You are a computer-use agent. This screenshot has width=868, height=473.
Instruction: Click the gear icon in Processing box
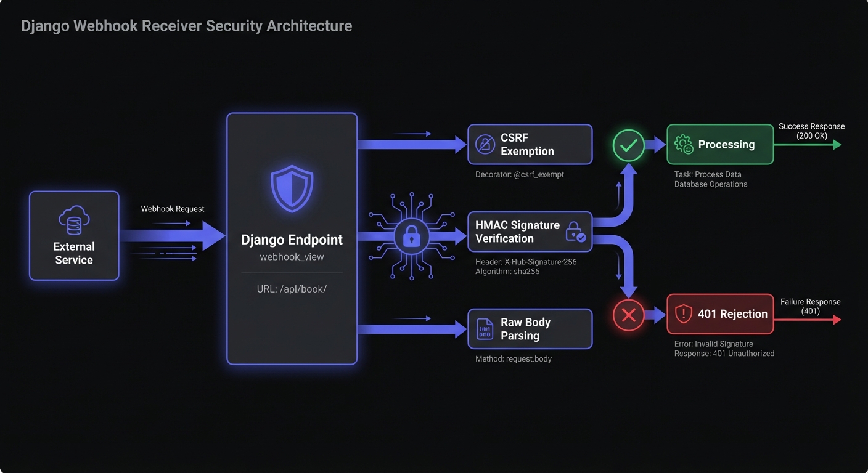tap(683, 145)
